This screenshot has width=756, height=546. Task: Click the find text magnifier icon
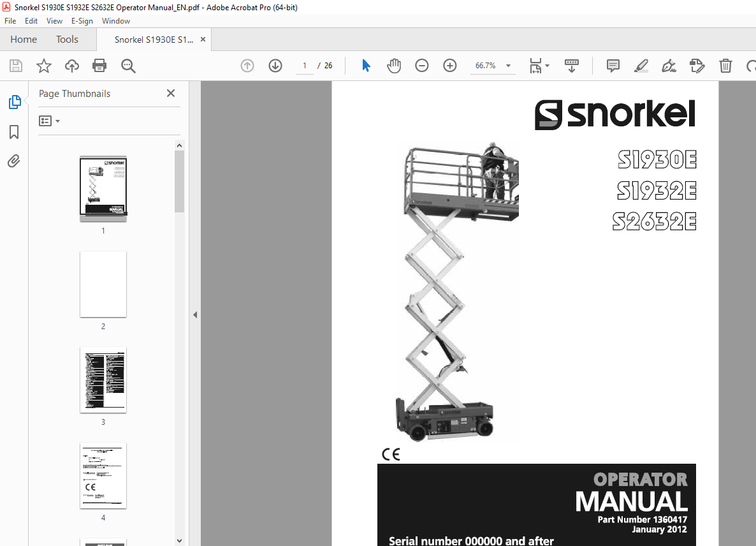coord(127,66)
